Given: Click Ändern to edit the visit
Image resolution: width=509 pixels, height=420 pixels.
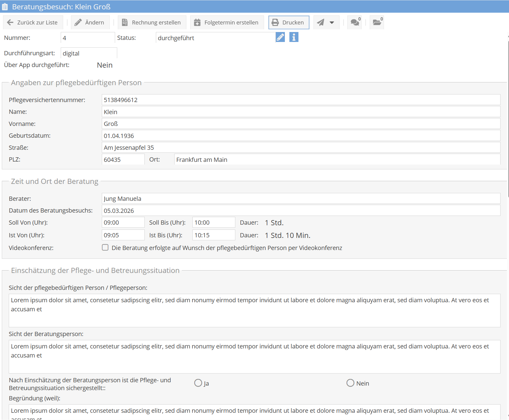Looking at the screenshot, I should (90, 22).
